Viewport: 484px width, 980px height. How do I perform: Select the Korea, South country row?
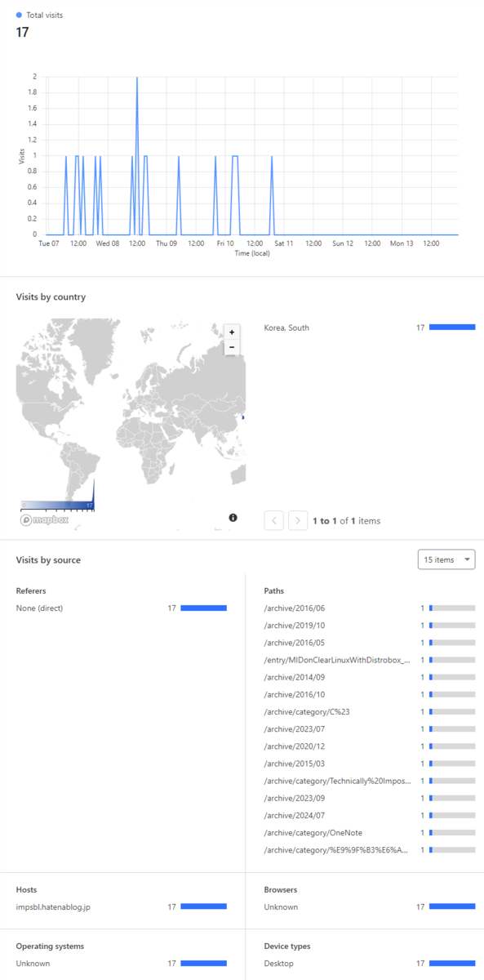[370, 327]
